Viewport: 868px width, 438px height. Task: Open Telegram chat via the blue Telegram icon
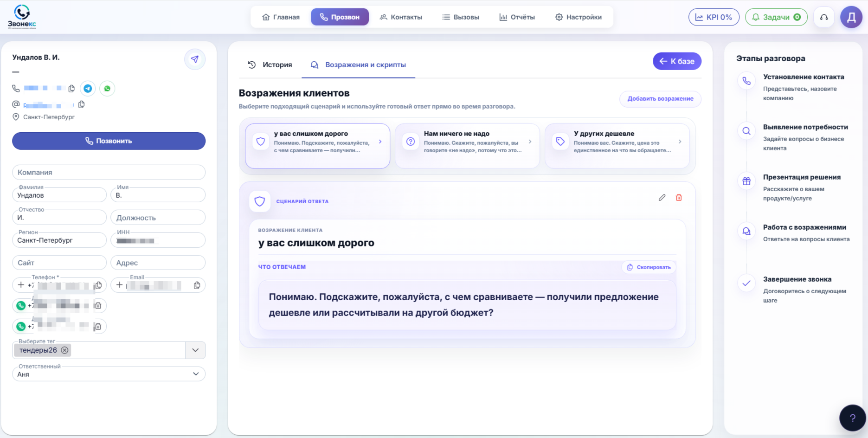coord(88,88)
